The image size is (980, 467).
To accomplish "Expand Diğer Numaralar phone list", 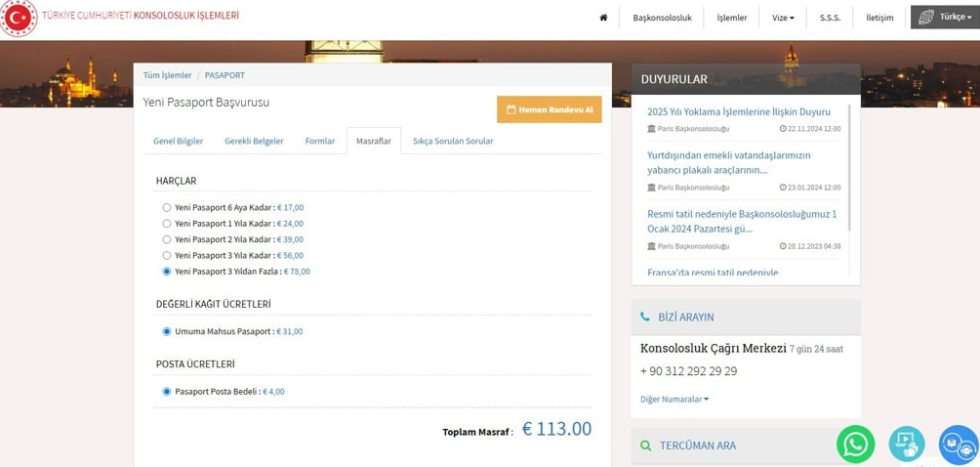I will pos(674,399).
